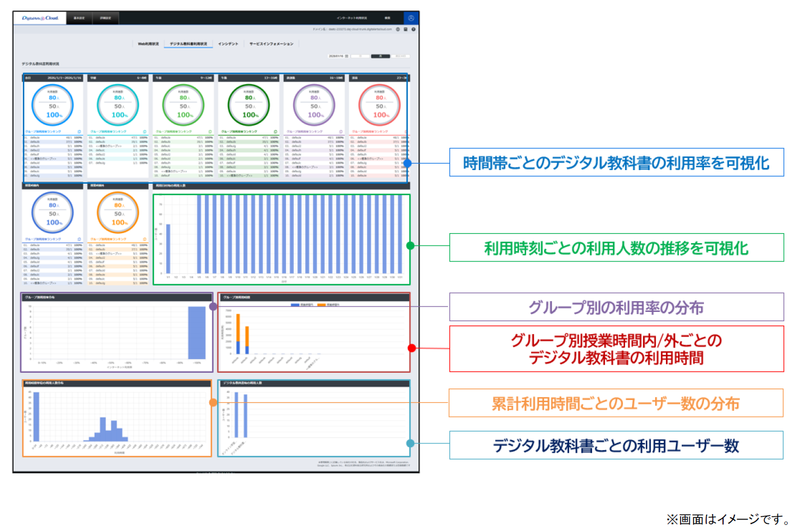Image resolution: width=804 pixels, height=532 pixels.
Task: Open the date picker field 2026/01/16
Action: coord(336,56)
